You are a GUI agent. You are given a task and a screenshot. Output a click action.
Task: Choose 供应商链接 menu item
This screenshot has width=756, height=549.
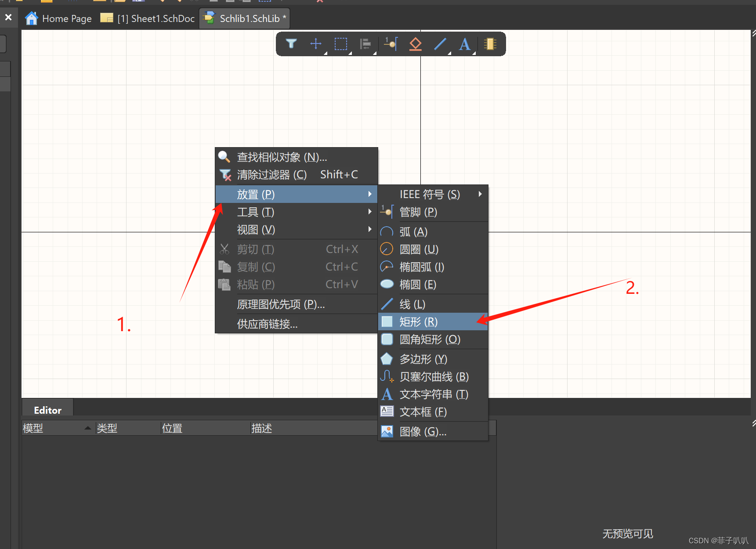297,324
